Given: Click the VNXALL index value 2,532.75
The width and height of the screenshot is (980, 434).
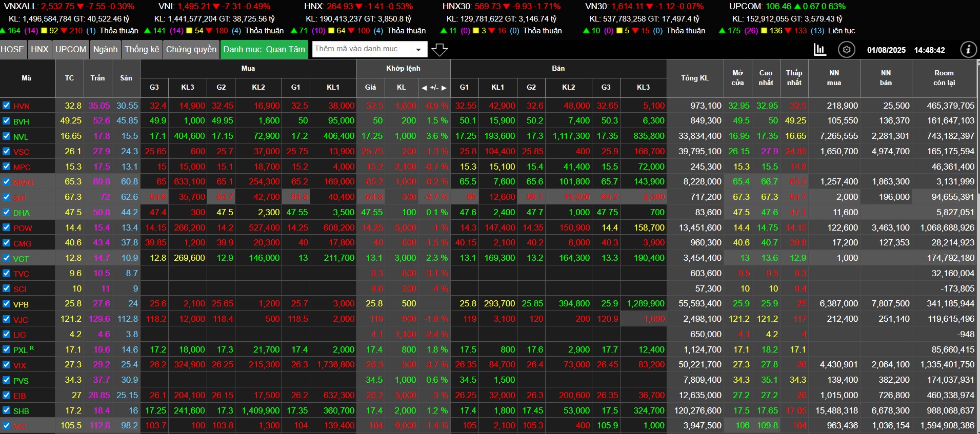Looking at the screenshot, I should click(58, 6).
